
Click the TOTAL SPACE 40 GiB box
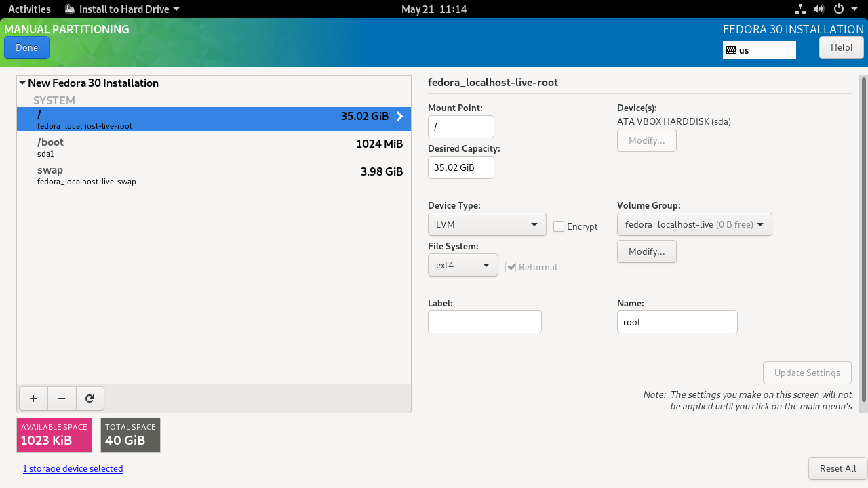point(131,435)
